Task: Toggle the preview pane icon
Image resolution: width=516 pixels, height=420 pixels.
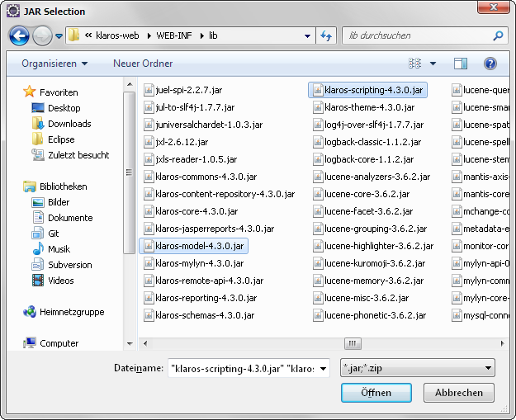Action: click(x=461, y=64)
